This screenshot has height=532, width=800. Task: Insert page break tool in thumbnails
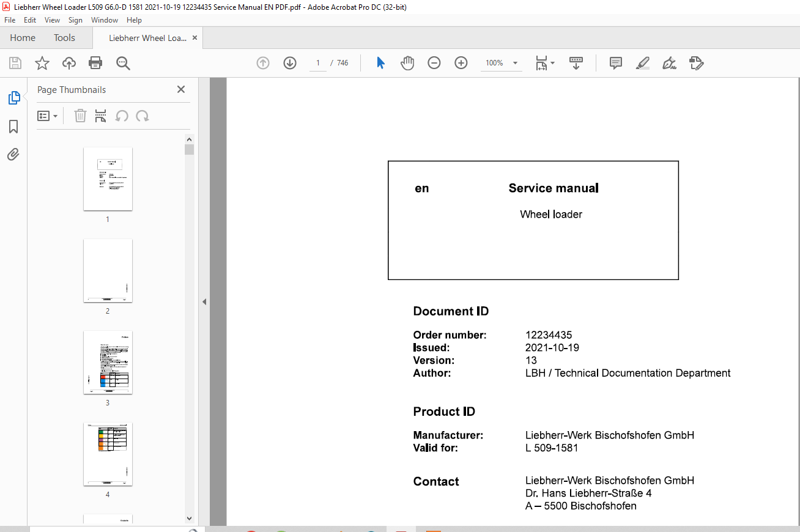101,116
